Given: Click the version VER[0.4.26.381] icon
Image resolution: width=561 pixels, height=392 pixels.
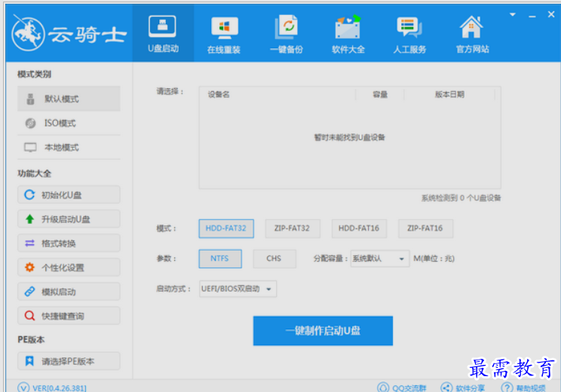Looking at the screenshot, I should [23, 387].
